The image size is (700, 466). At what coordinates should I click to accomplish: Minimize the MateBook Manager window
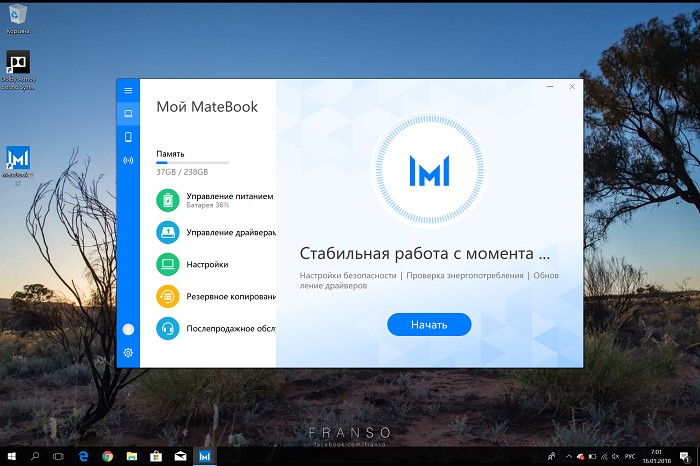tap(550, 87)
